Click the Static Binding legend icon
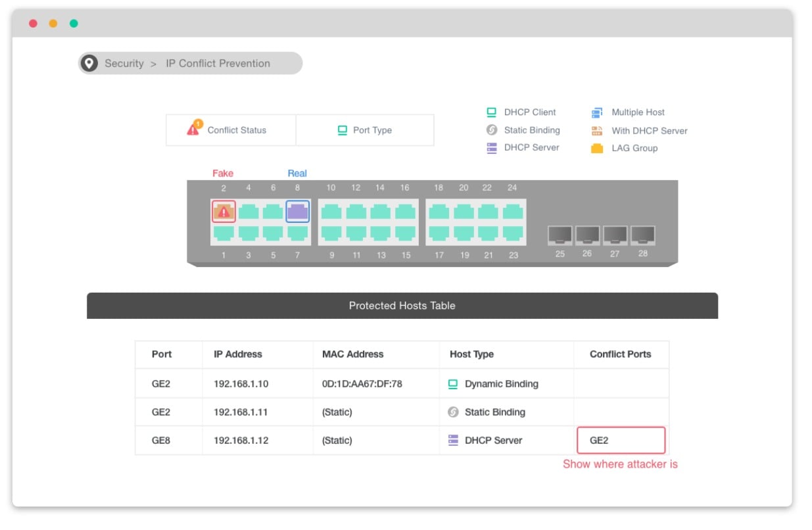This screenshot has width=812, height=530. [491, 130]
